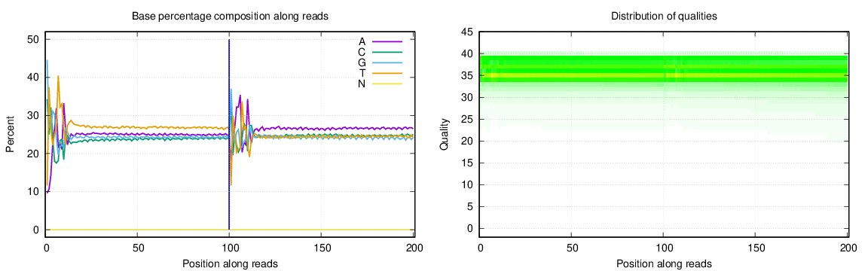Click the purple A legend line
Image resolution: width=868 pixels, height=271 pixels.
coord(387,41)
